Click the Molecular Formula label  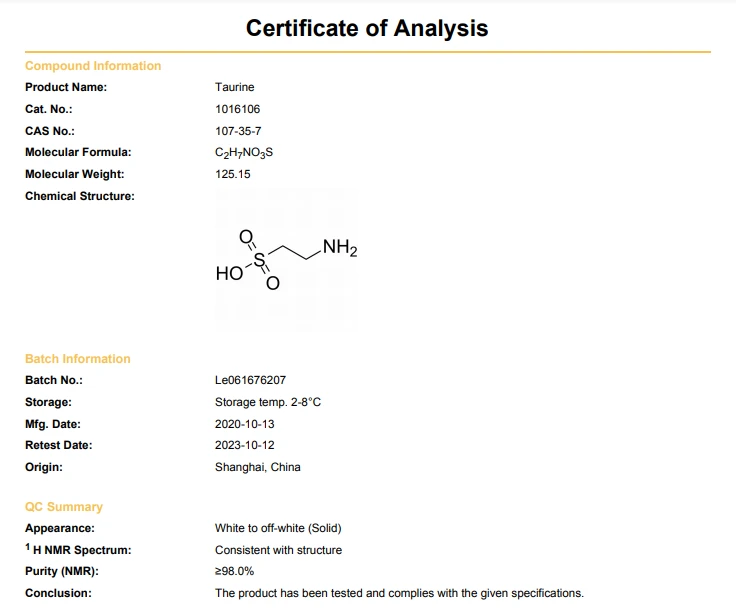click(x=78, y=152)
